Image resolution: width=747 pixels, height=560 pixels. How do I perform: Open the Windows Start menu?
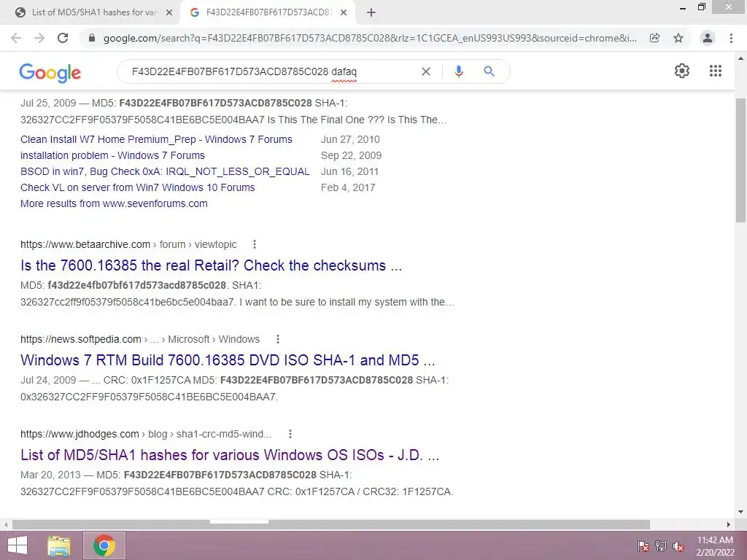(x=18, y=545)
